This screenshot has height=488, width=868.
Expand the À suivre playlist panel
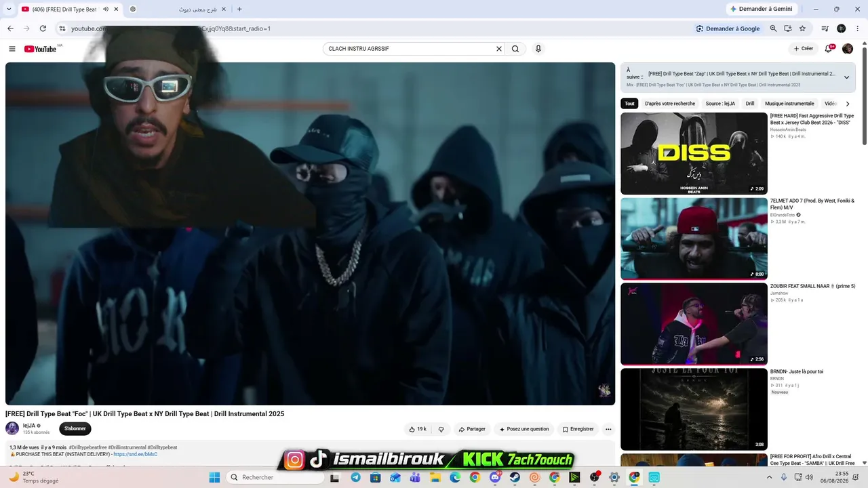pyautogui.click(x=846, y=77)
